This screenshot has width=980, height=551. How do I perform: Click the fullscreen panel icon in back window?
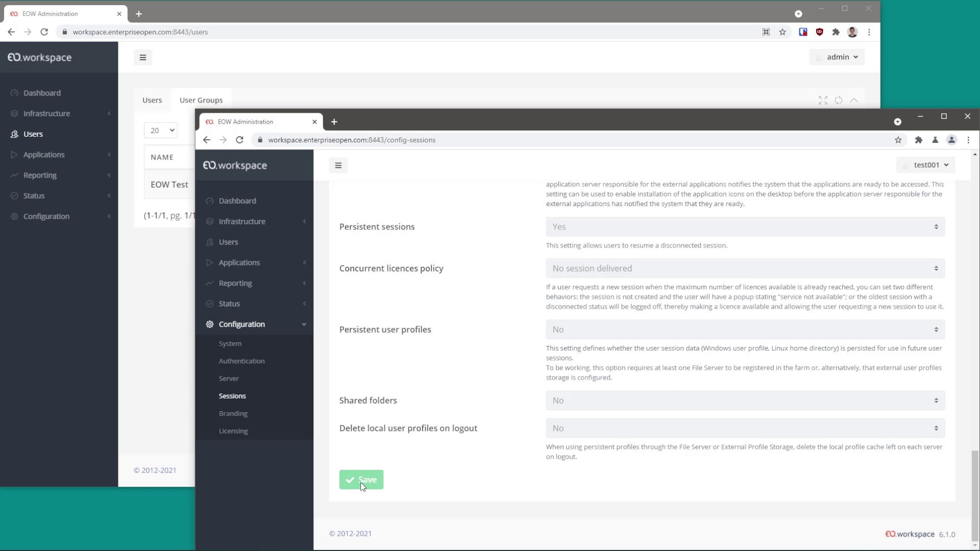(823, 101)
